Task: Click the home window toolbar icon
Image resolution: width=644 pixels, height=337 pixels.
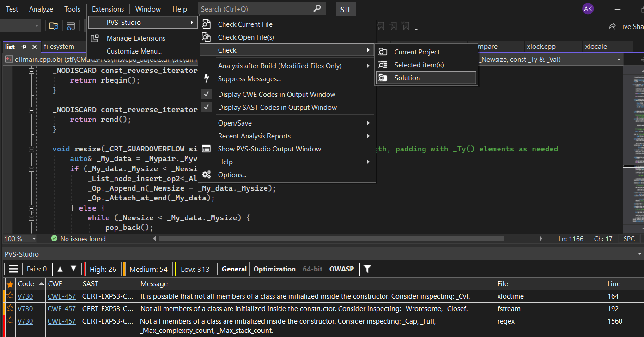Action: click(70, 26)
